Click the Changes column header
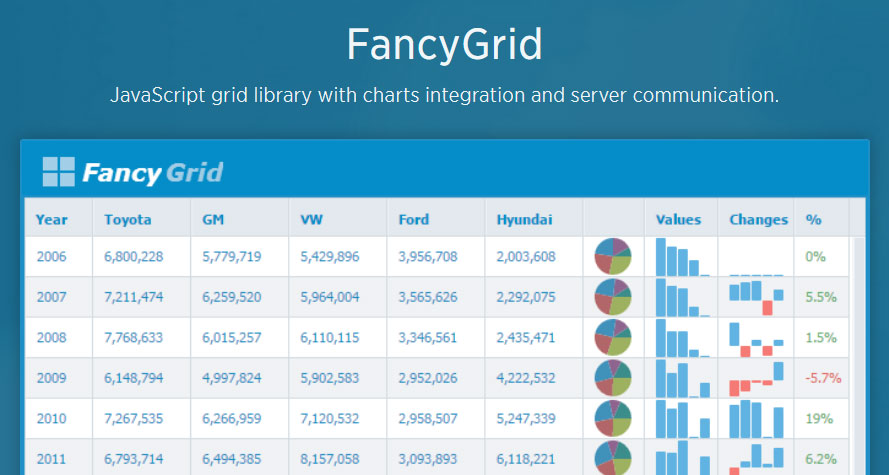 click(756, 219)
